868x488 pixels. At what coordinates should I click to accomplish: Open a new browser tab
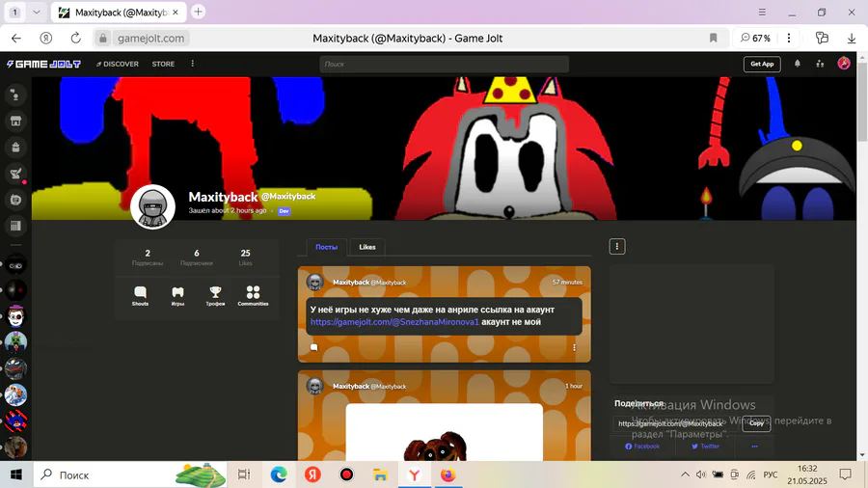click(198, 12)
